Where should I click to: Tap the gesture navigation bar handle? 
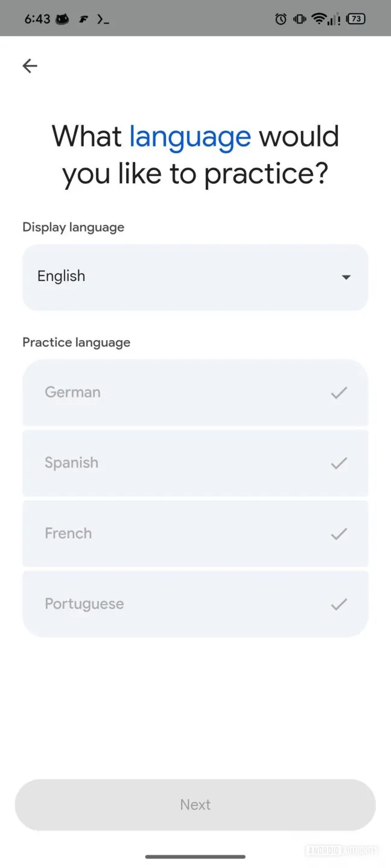(x=195, y=855)
